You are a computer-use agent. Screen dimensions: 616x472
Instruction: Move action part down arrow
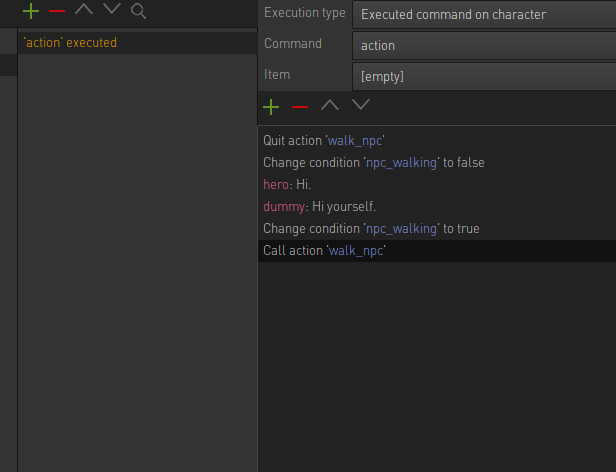click(x=361, y=105)
